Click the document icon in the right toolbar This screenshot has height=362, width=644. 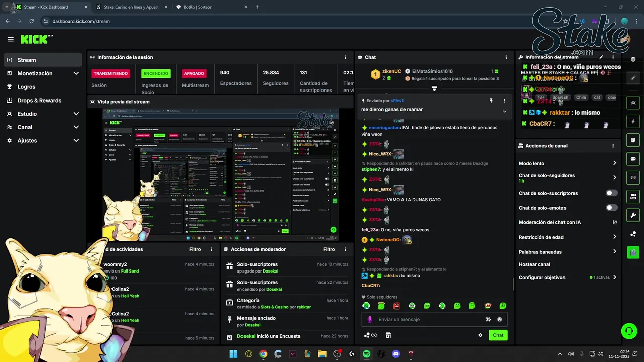633,140
